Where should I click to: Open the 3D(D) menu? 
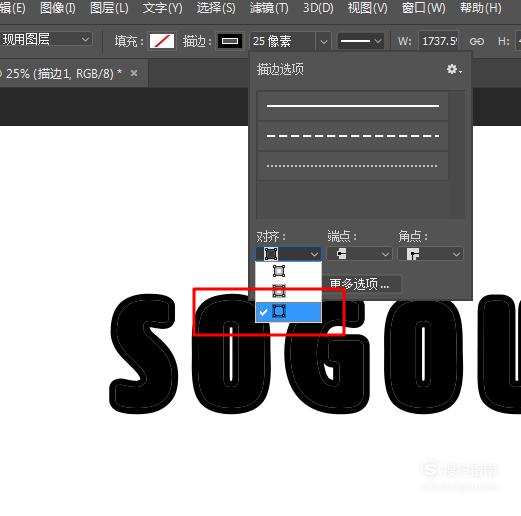(318, 8)
